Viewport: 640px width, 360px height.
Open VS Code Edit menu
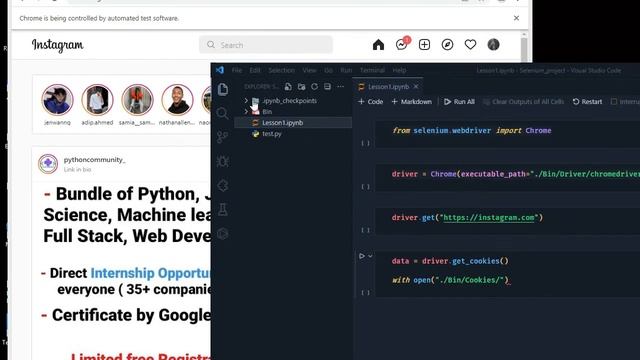click(255, 70)
